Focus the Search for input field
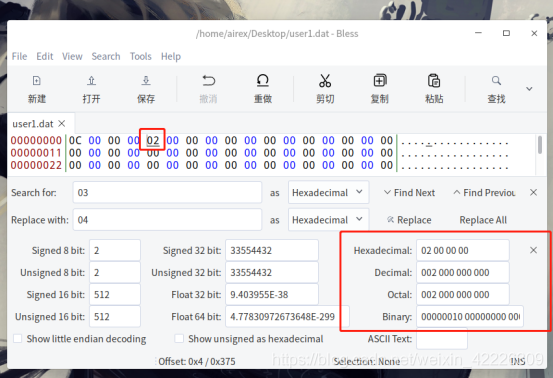 tap(167, 193)
